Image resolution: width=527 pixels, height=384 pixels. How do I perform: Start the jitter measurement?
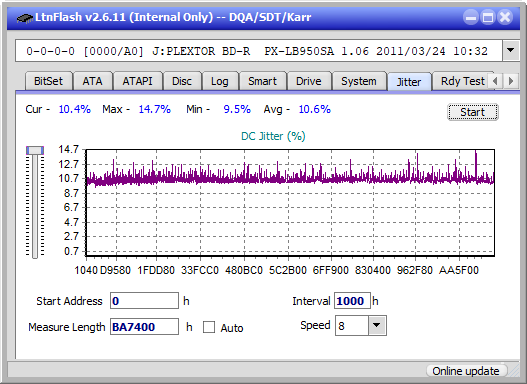(x=473, y=112)
